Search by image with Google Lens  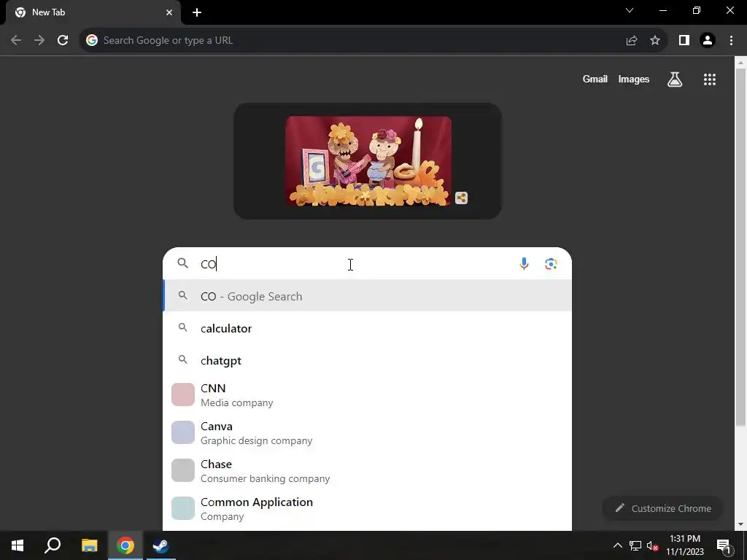click(x=551, y=264)
